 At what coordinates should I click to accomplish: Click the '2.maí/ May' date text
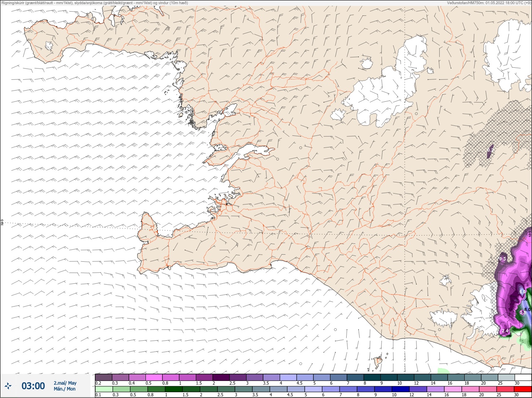pyautogui.click(x=65, y=383)
